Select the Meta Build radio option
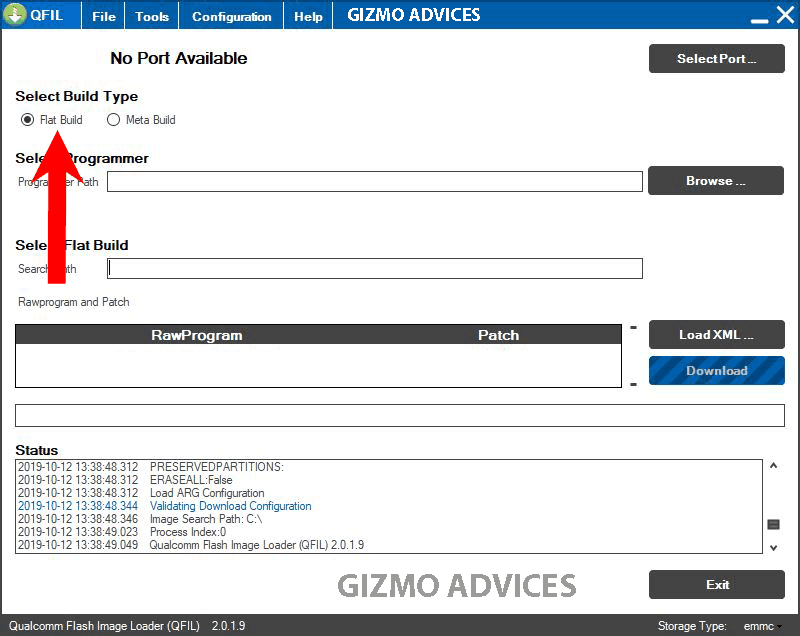 141,120
